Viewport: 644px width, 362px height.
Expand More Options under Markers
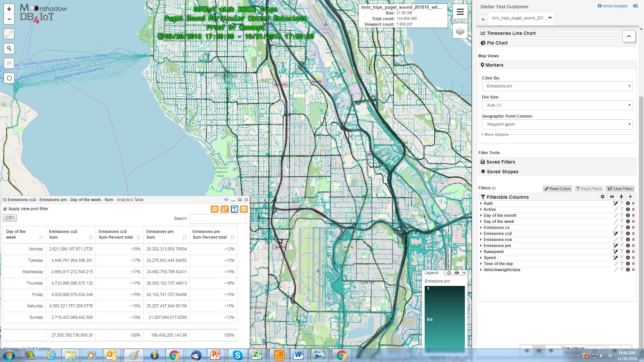(495, 134)
